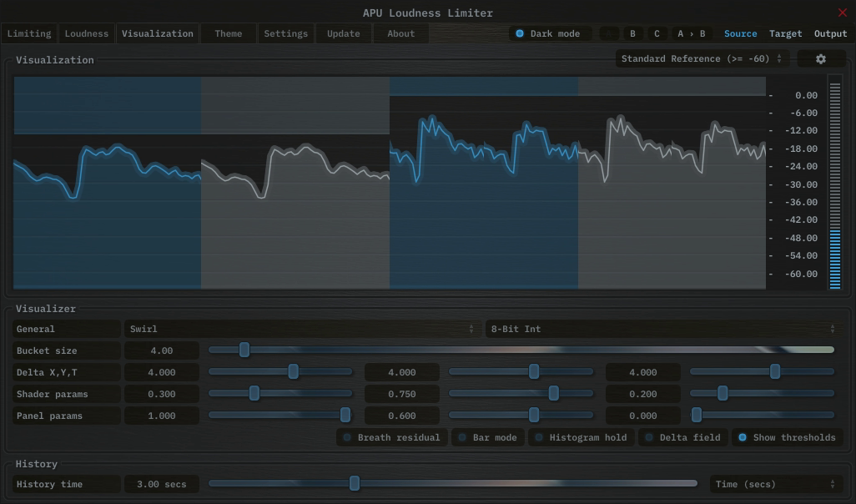The image size is (856, 504).
Task: Show the Output signal view
Action: pos(830,34)
